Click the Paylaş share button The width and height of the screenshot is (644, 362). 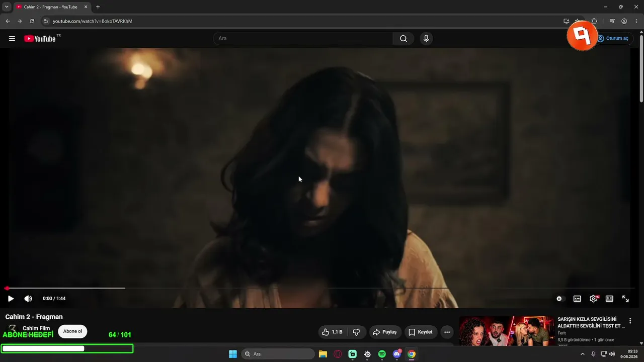[384, 332]
